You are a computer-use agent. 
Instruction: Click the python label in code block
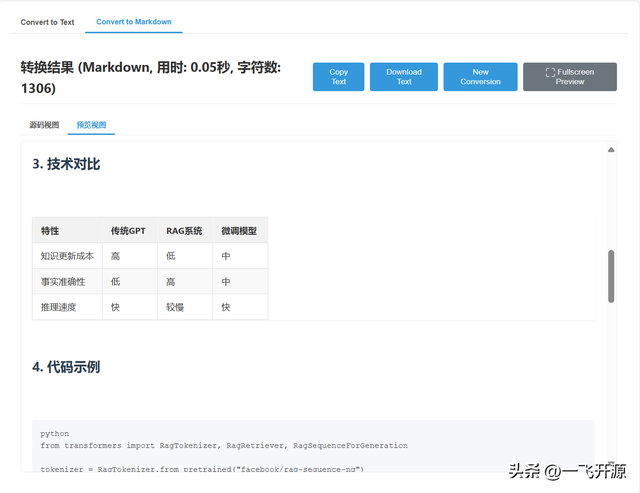point(55,433)
